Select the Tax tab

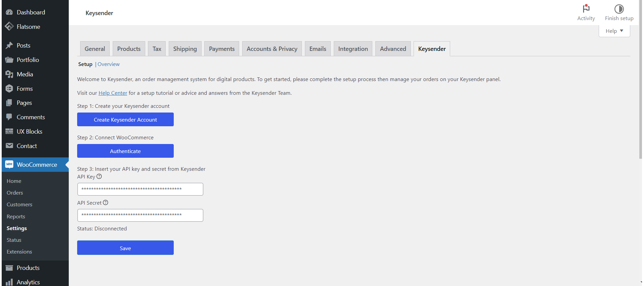coord(157,49)
